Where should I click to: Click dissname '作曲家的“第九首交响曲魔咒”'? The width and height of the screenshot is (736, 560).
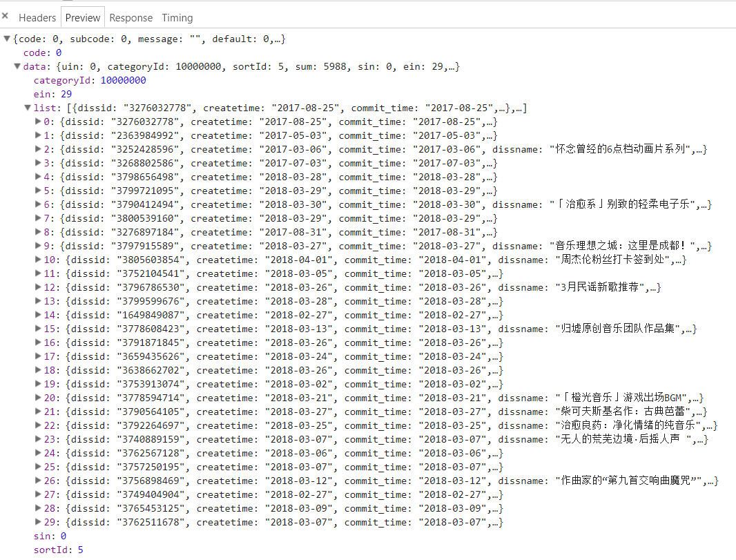628,481
